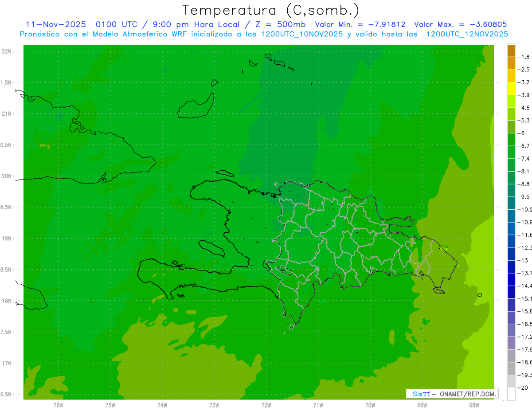Click the '70W' longitude axis label
Viewport: 532px width, 411px height.
coord(370,405)
